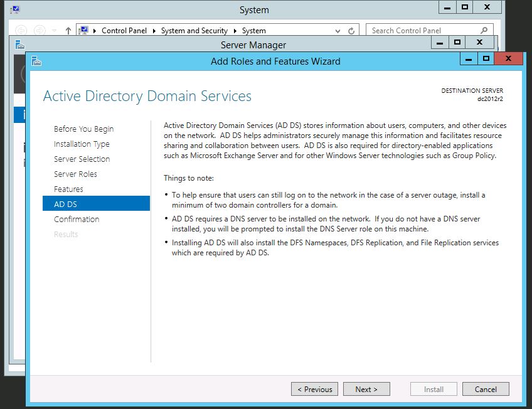
Task: Go to the Server Selection step
Action: [82, 159]
